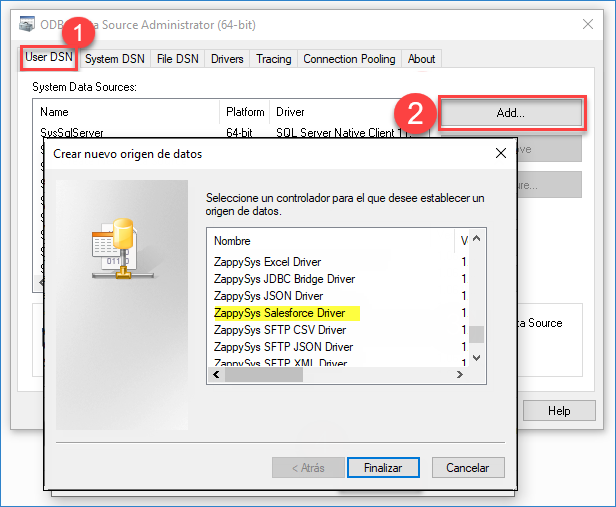
Task: Click the horizontal scroll left arrow in driver list
Action: (x=216, y=374)
